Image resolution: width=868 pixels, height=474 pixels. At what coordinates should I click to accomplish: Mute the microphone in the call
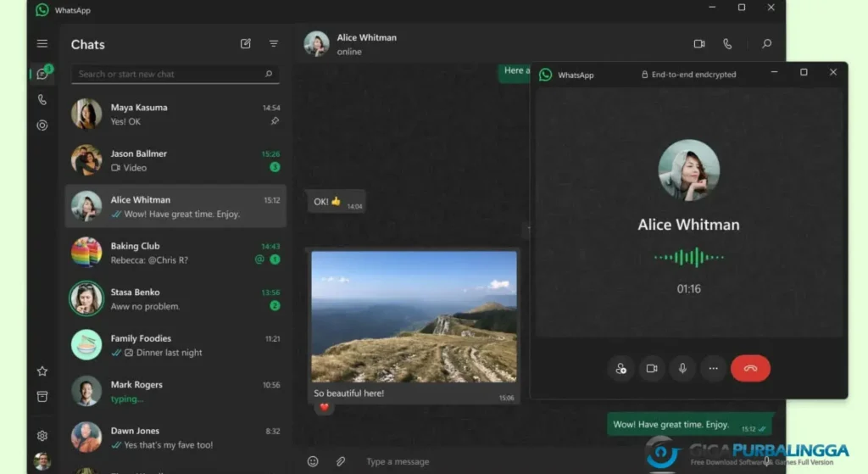[x=682, y=368]
